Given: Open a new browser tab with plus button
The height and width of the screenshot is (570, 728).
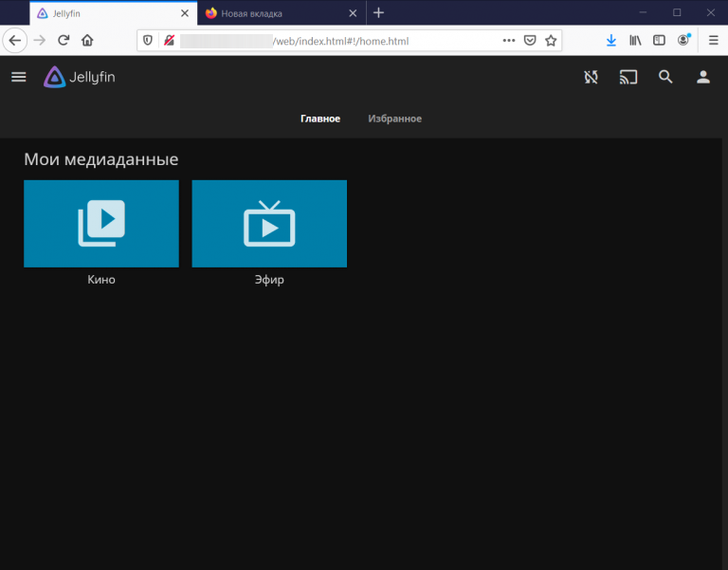Looking at the screenshot, I should tap(378, 13).
